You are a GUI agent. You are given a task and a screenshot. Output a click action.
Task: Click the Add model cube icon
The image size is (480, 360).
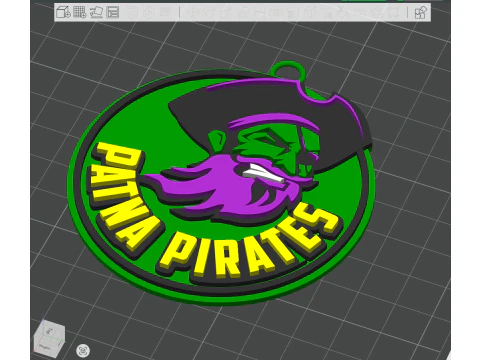pyautogui.click(x=63, y=12)
